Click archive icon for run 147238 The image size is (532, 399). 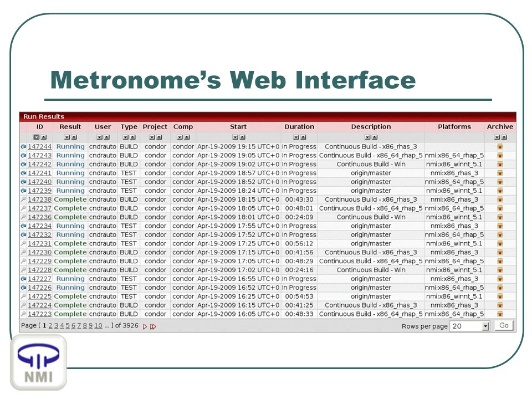pyautogui.click(x=500, y=200)
